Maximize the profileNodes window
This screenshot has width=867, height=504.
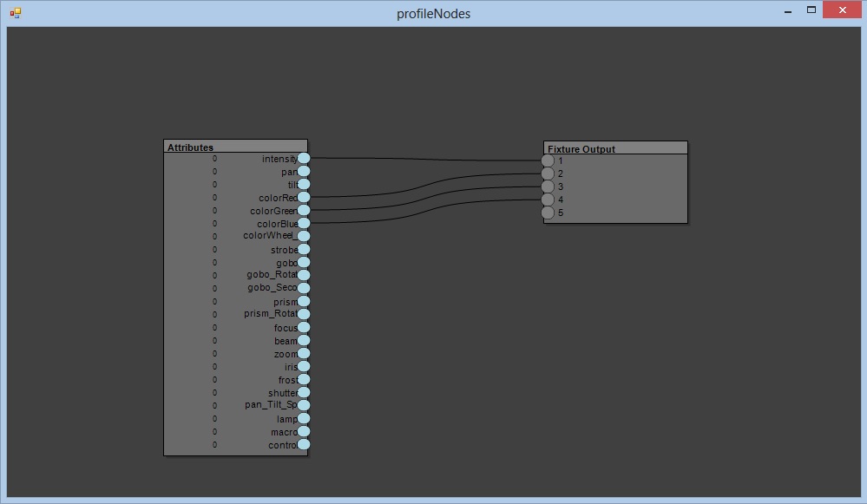tap(811, 10)
